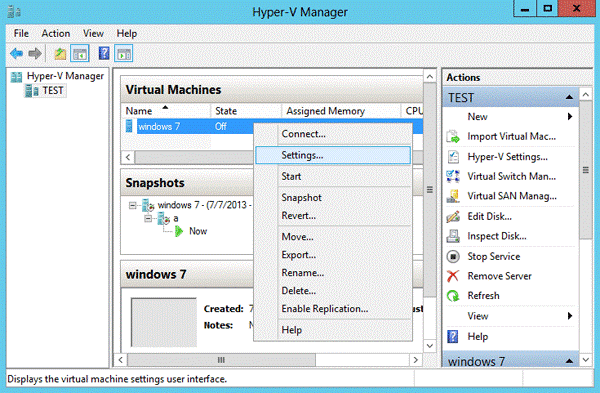Choose Snapshot from the context menu
The image size is (600, 393).
333,197
